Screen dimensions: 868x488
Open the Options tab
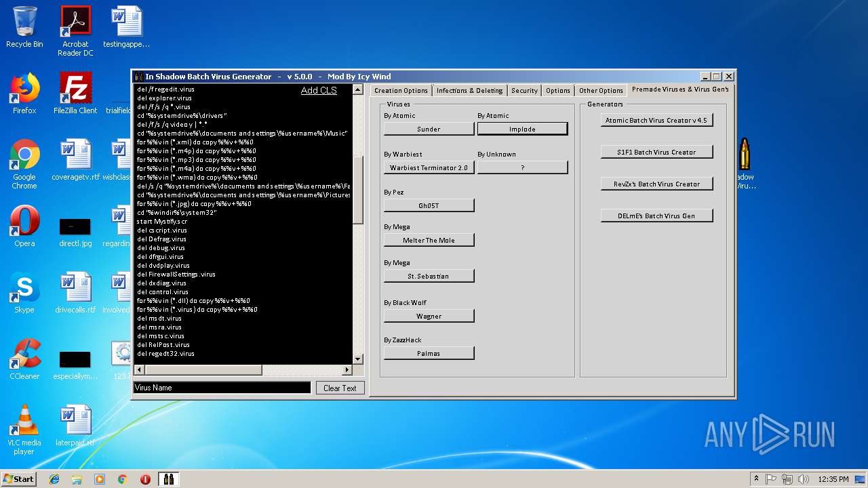(x=558, y=91)
